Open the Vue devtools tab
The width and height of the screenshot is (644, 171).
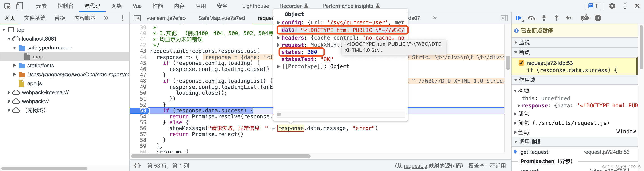137,6
